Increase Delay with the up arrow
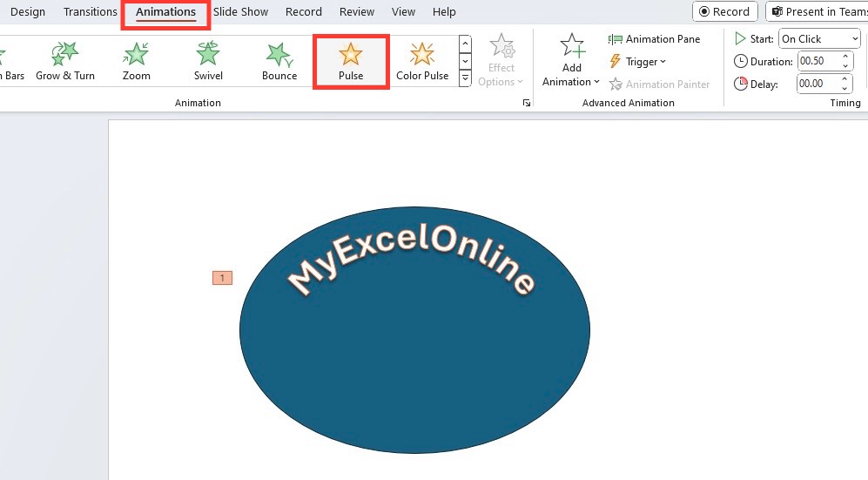The width and height of the screenshot is (868, 480). pos(845,79)
